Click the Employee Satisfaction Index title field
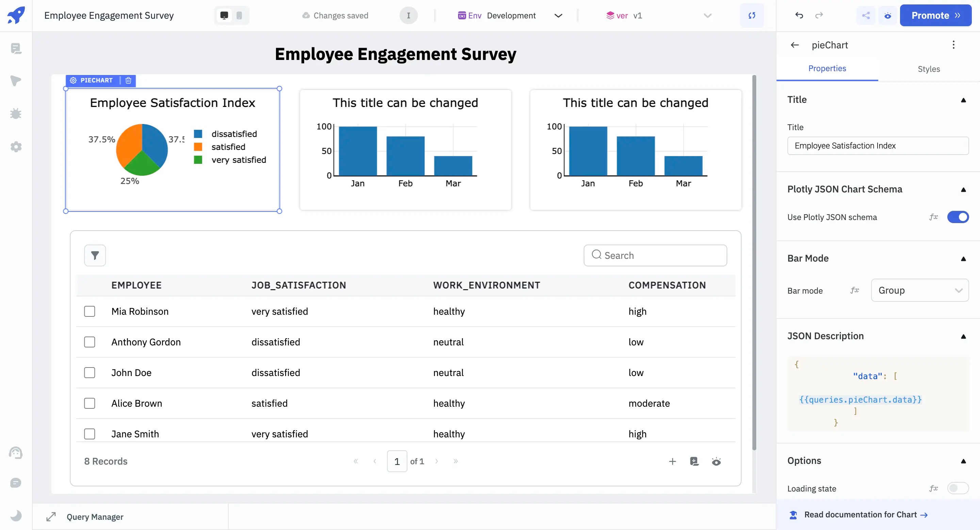The image size is (980, 530). [x=877, y=145]
